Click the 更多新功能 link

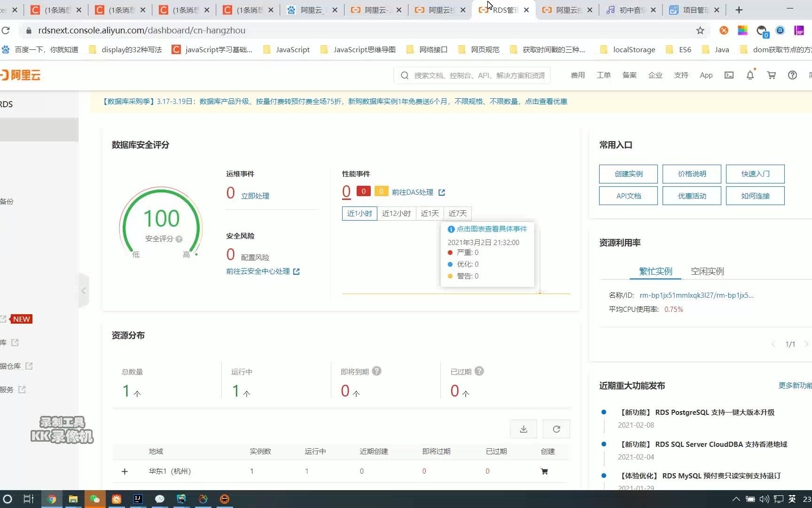(795, 386)
